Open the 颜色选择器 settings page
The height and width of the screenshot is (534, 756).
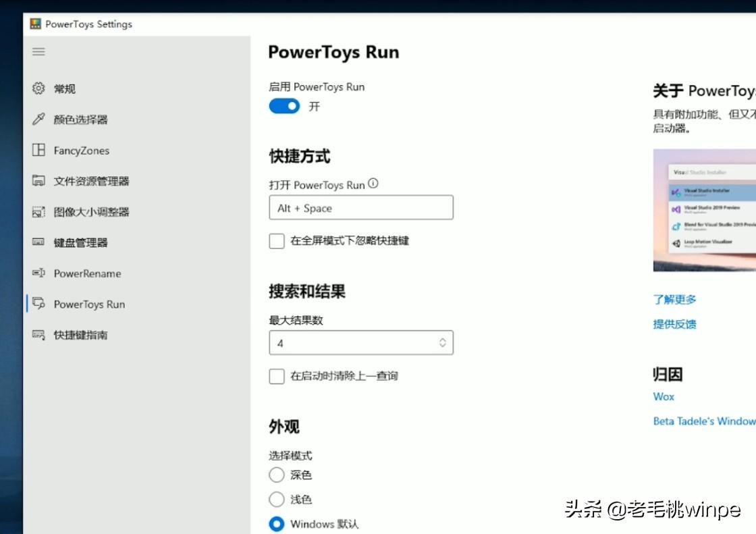tap(138, 119)
